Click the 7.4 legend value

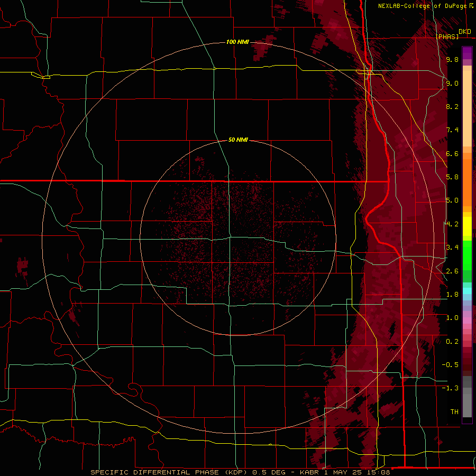452,130
